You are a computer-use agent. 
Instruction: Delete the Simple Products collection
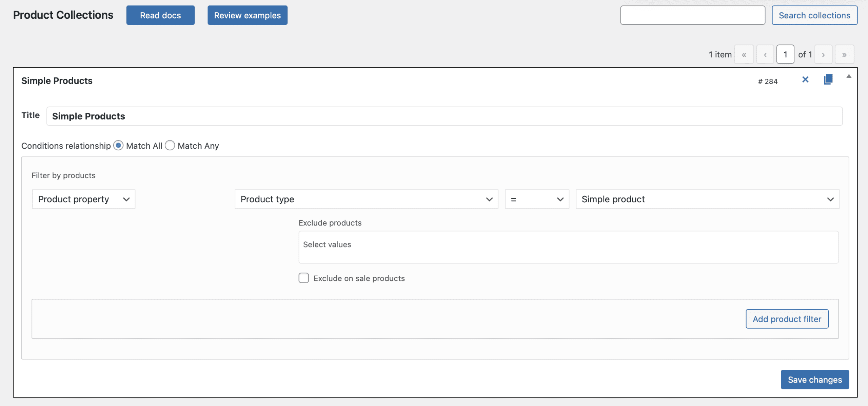(805, 79)
